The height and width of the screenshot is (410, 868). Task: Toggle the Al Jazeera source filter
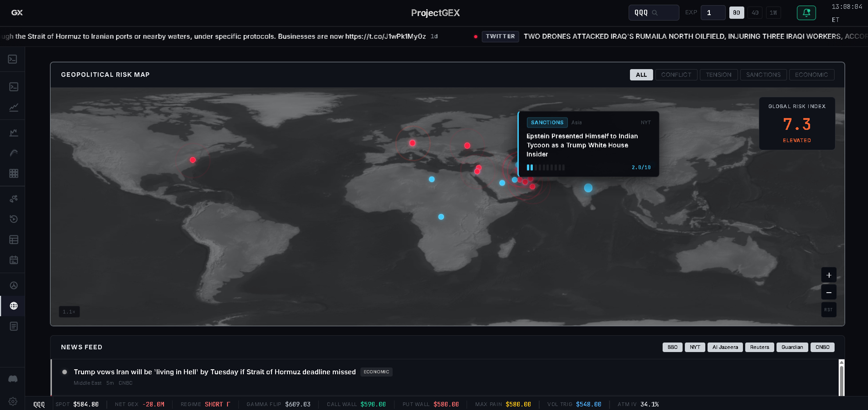[725, 347]
